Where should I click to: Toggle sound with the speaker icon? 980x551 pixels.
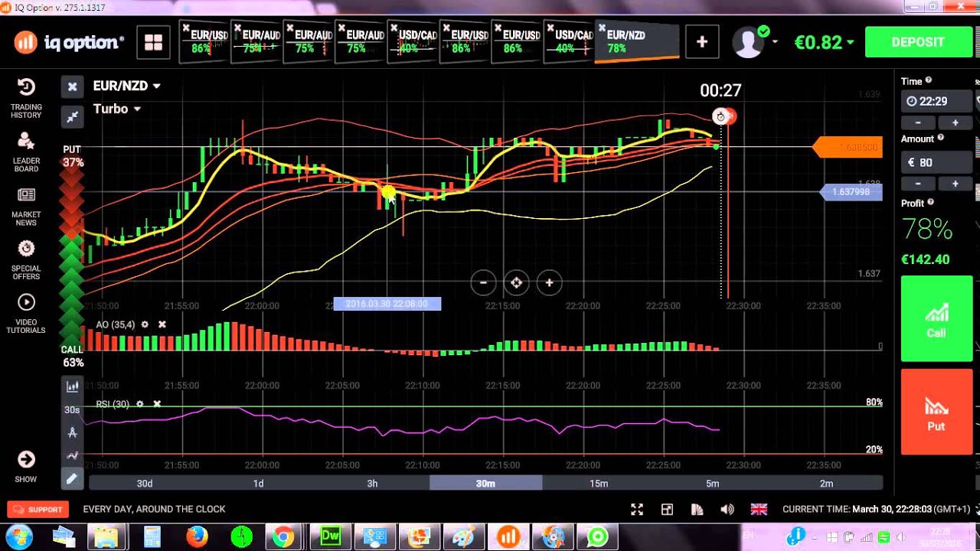[727, 509]
